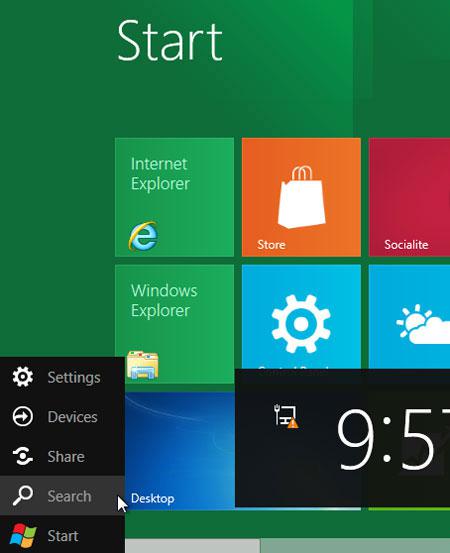Open the Weather tile

point(409,317)
